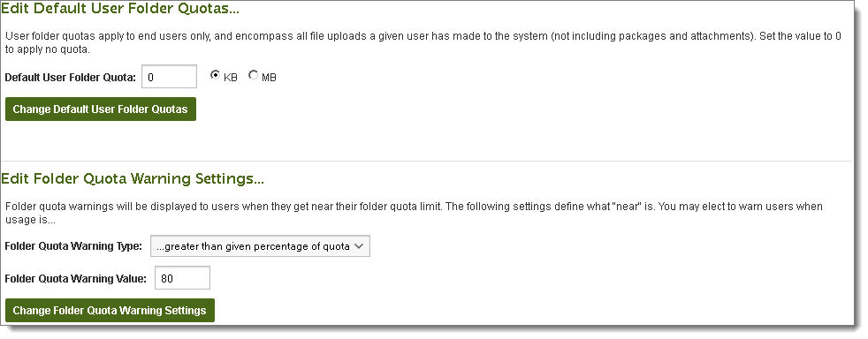
Task: Click the KB unit label text
Action: click(x=231, y=78)
